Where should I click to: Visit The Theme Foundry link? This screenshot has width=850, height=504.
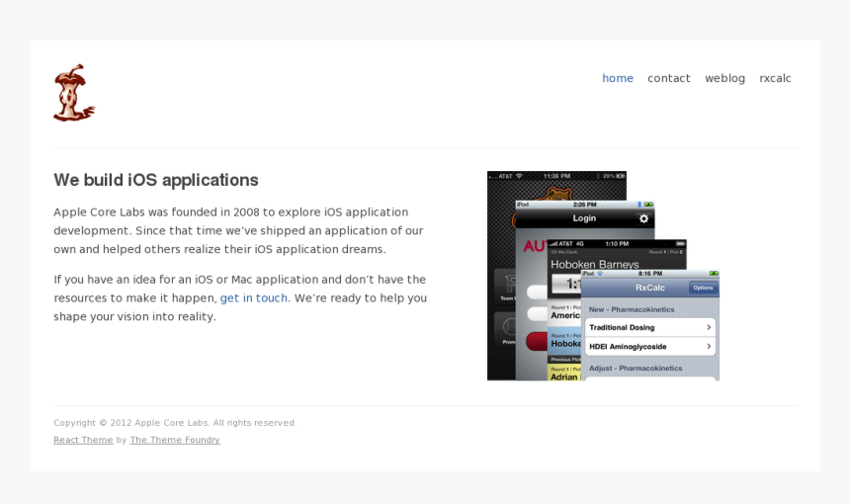pos(175,440)
